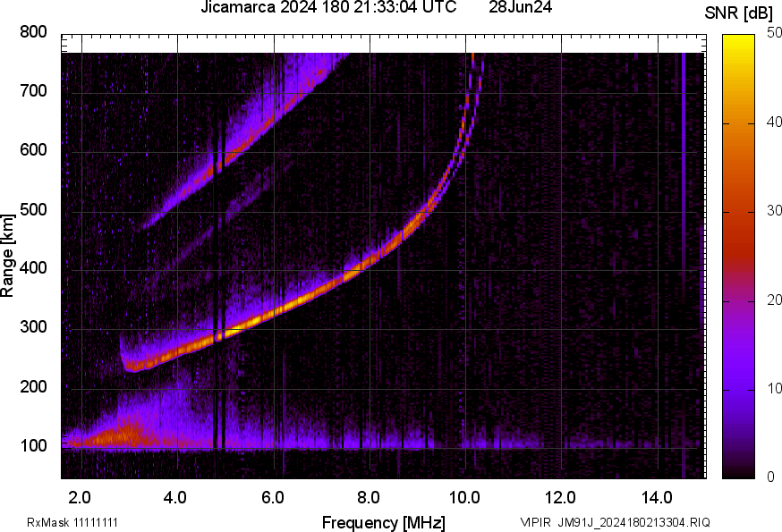The height and width of the screenshot is (532, 782).
Task: Click the colorbar tick label '50'
Action: tap(774, 33)
